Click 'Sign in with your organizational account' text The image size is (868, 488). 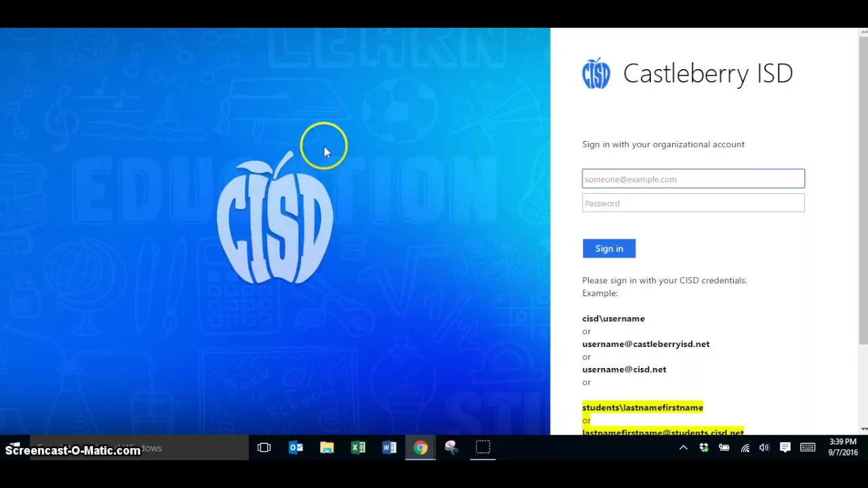click(663, 144)
